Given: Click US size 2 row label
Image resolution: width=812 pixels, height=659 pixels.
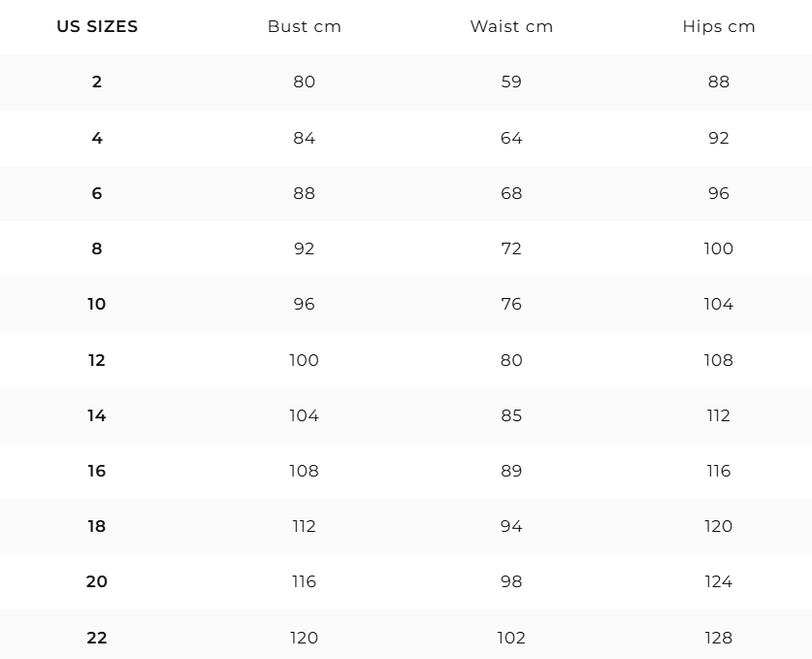Looking at the screenshot, I should point(97,82).
